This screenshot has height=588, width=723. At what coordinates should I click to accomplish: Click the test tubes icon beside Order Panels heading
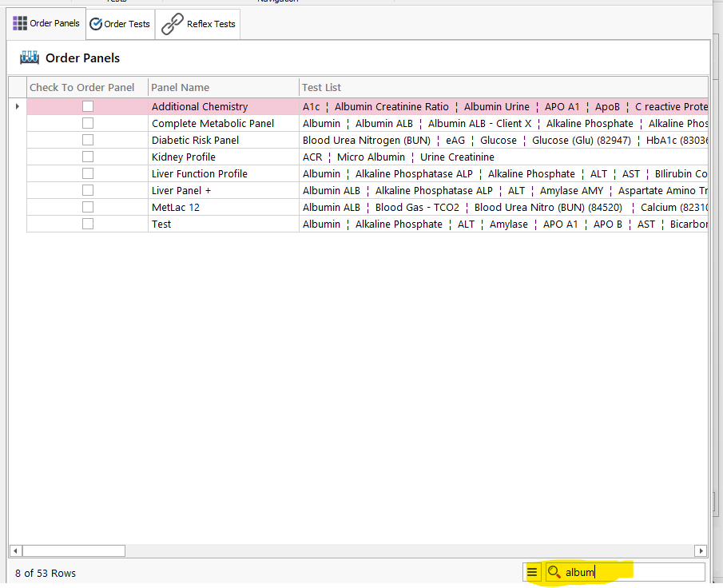[x=30, y=58]
